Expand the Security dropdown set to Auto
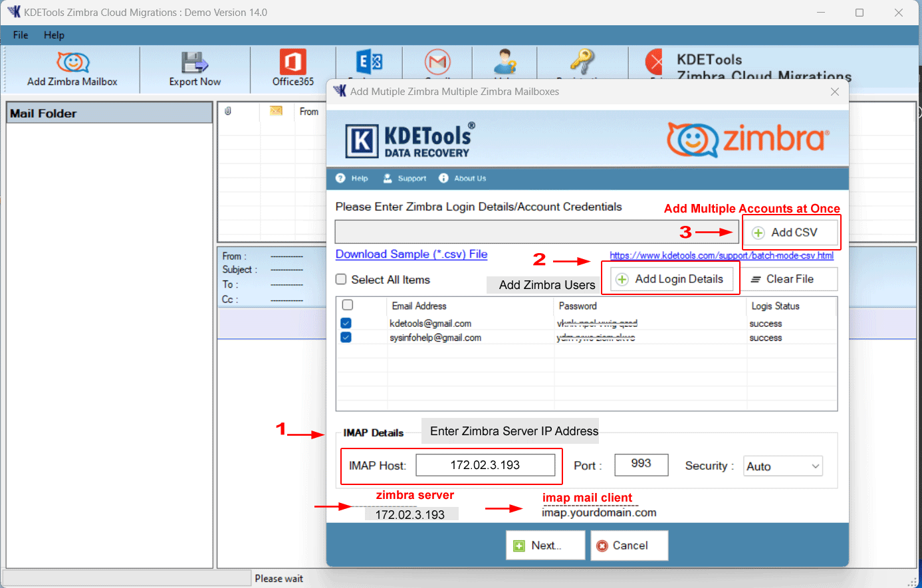Image resolution: width=922 pixels, height=588 pixels. (784, 466)
